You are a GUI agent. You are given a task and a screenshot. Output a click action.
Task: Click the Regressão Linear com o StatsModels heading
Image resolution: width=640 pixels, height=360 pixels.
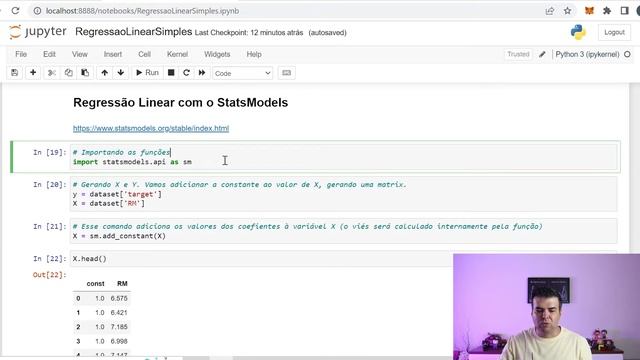[x=180, y=102]
